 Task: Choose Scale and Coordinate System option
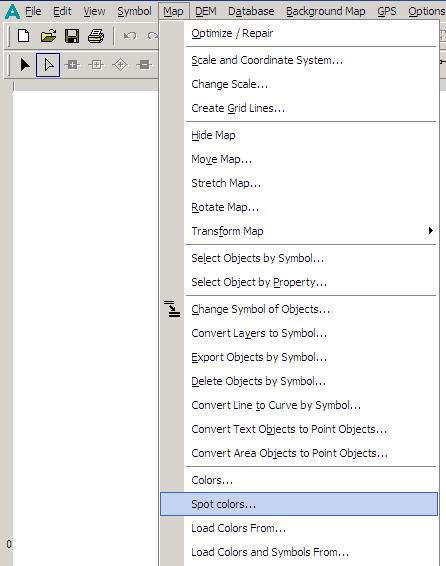point(299,60)
